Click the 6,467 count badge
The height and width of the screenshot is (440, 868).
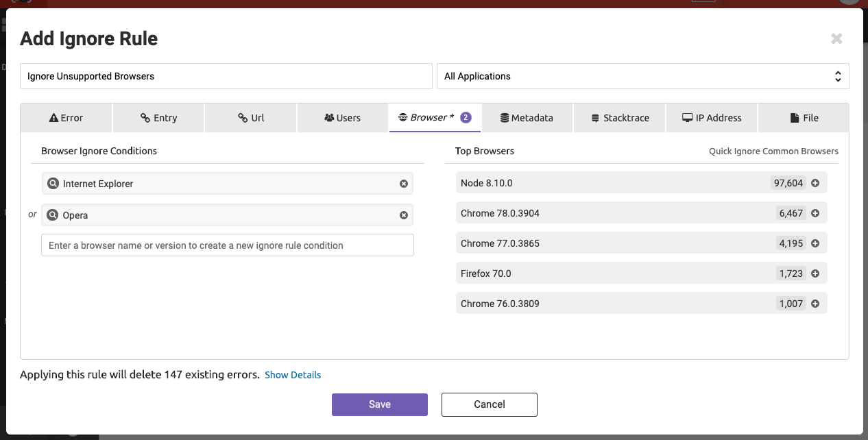pyautogui.click(x=791, y=213)
